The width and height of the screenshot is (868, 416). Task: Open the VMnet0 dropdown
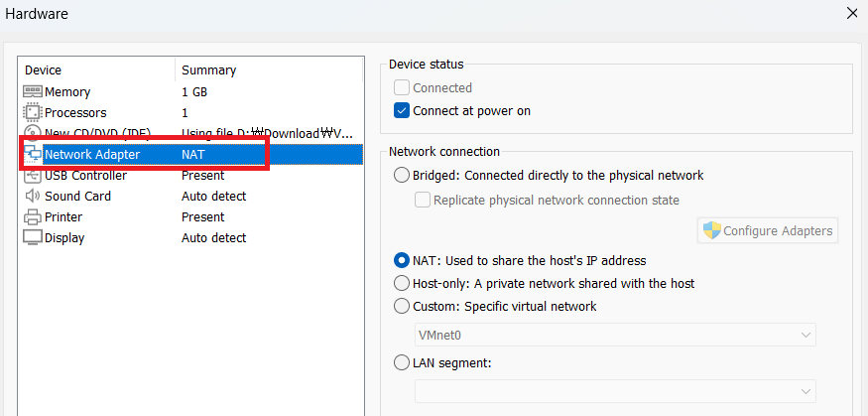[x=615, y=335]
